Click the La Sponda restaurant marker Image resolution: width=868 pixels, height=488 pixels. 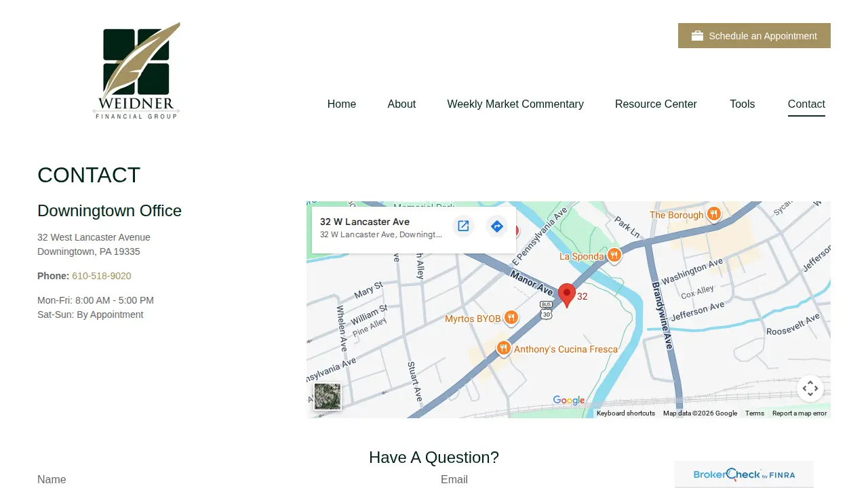[x=614, y=256]
